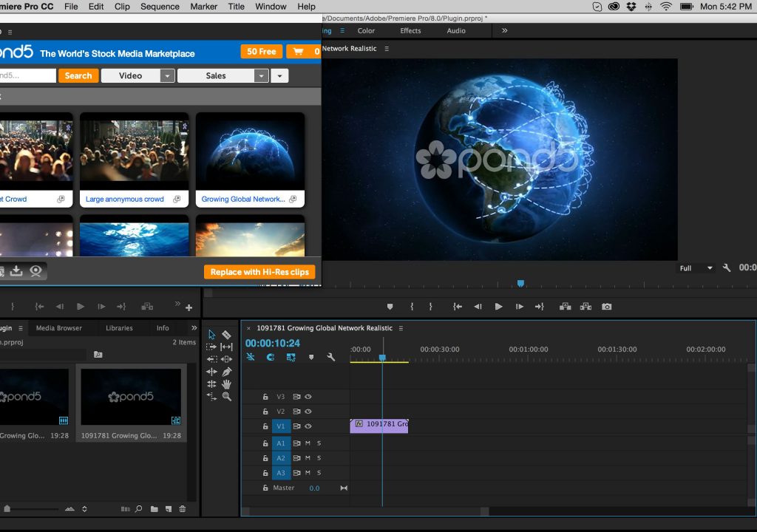The width and height of the screenshot is (757, 532).
Task: Go to In point in Program Monitor
Action: tap(458, 307)
